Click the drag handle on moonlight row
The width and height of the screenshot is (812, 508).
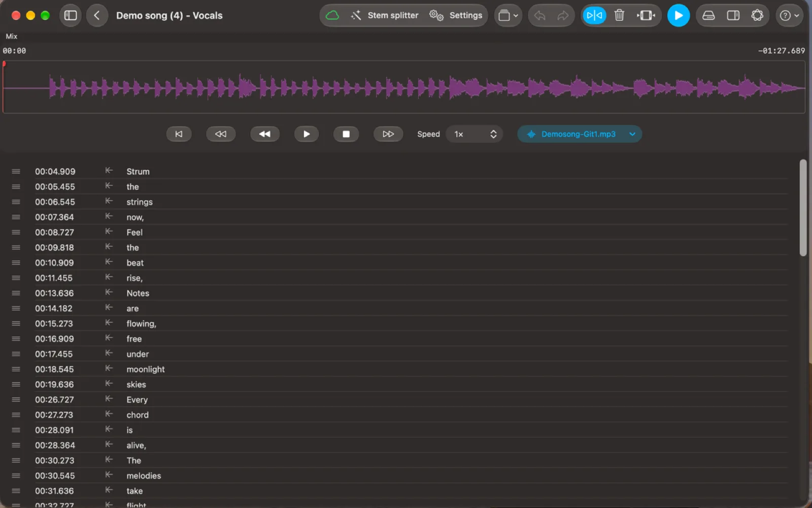click(x=16, y=369)
